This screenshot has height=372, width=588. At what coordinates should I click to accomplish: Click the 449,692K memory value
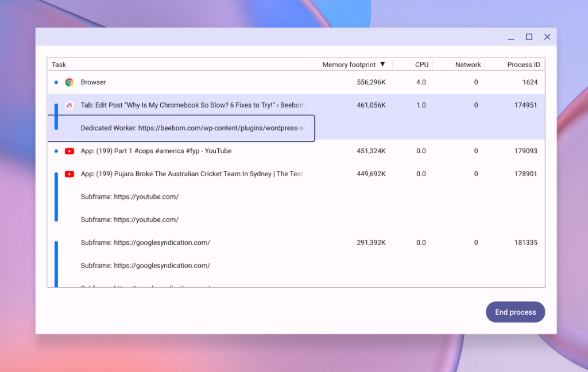[x=371, y=174]
